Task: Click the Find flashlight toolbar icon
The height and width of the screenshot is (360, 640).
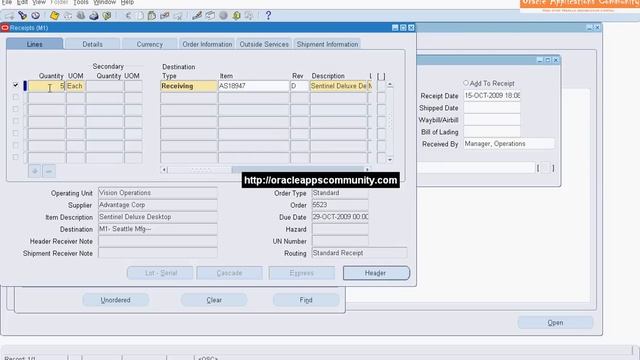Action: coord(22,16)
